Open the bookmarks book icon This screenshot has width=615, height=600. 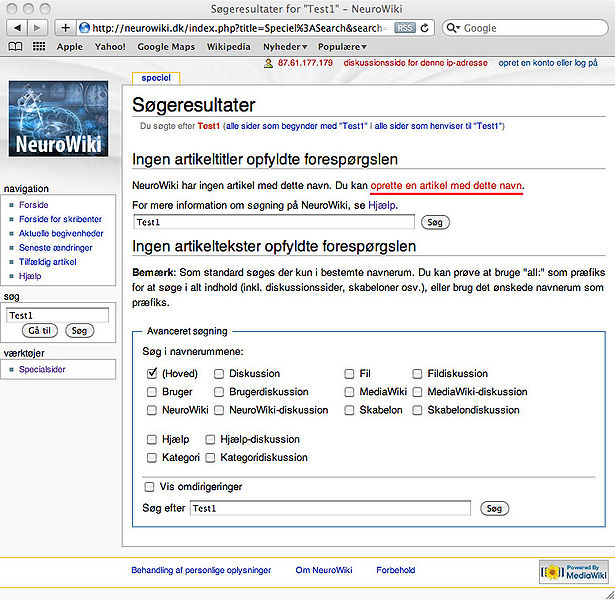[x=15, y=47]
